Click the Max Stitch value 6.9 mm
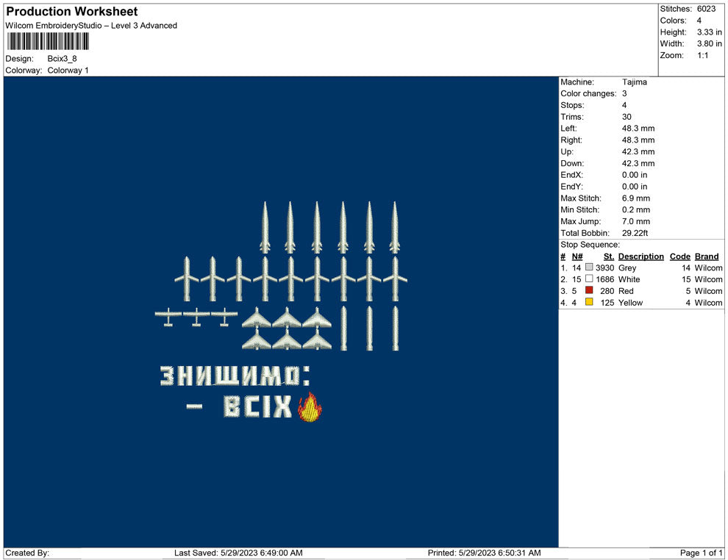Viewport: 728px width, 560px height. pos(636,198)
